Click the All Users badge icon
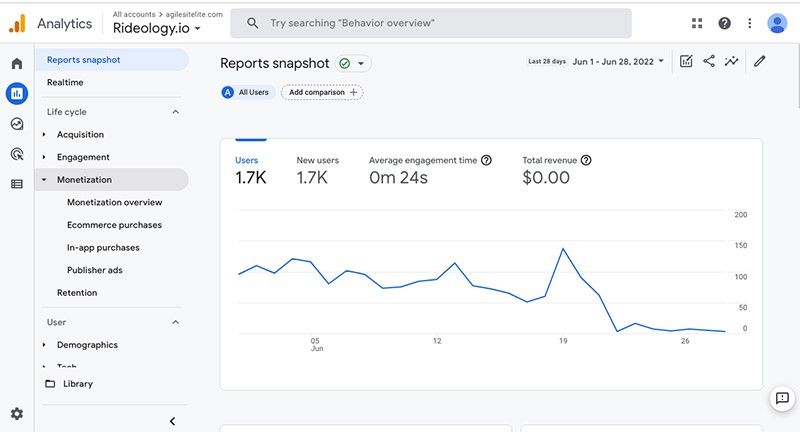 tap(228, 92)
